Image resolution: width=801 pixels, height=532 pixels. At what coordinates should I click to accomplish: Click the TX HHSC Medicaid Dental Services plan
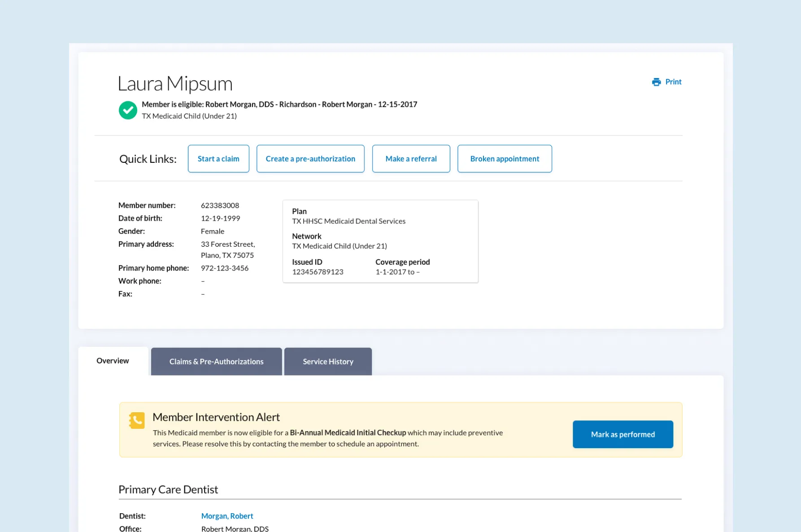pos(348,221)
